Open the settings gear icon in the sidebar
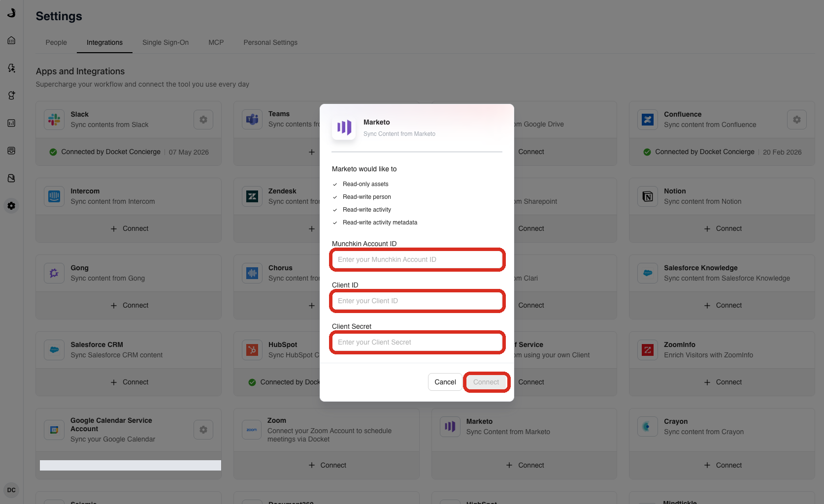This screenshot has width=824, height=504. [11, 206]
